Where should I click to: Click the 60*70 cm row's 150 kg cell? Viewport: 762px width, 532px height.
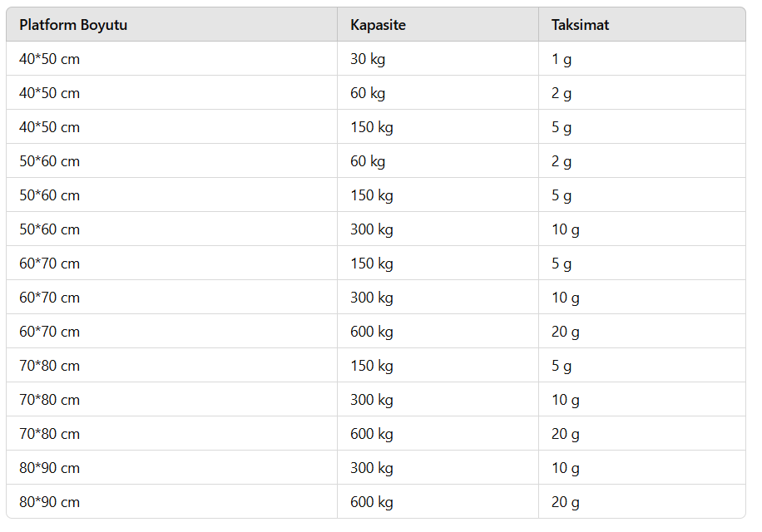tap(438, 264)
